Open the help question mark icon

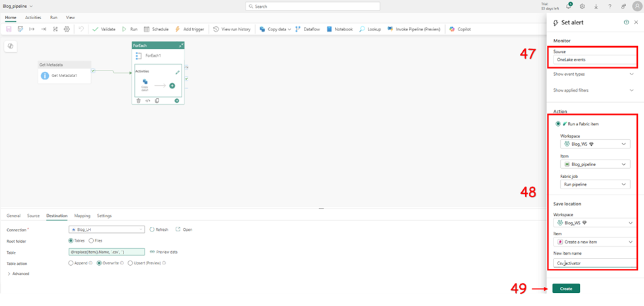tap(610, 7)
